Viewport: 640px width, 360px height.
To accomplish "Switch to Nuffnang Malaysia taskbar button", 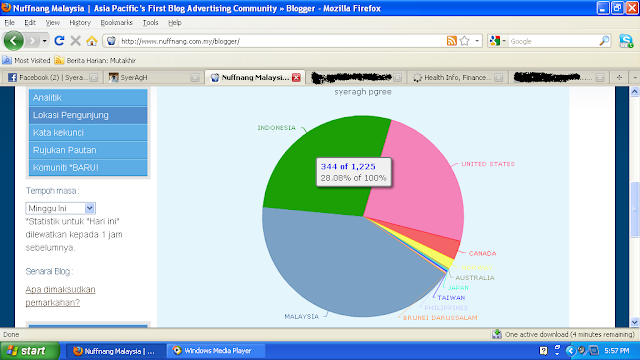I will point(116,351).
